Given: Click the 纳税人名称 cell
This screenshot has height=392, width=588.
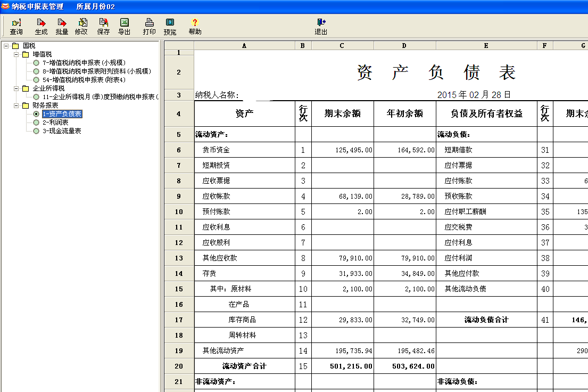Looking at the screenshot, I should click(244, 95).
